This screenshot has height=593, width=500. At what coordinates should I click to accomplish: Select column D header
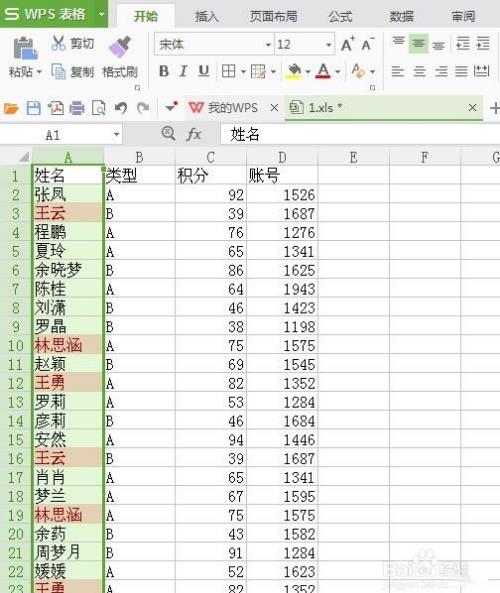282,157
